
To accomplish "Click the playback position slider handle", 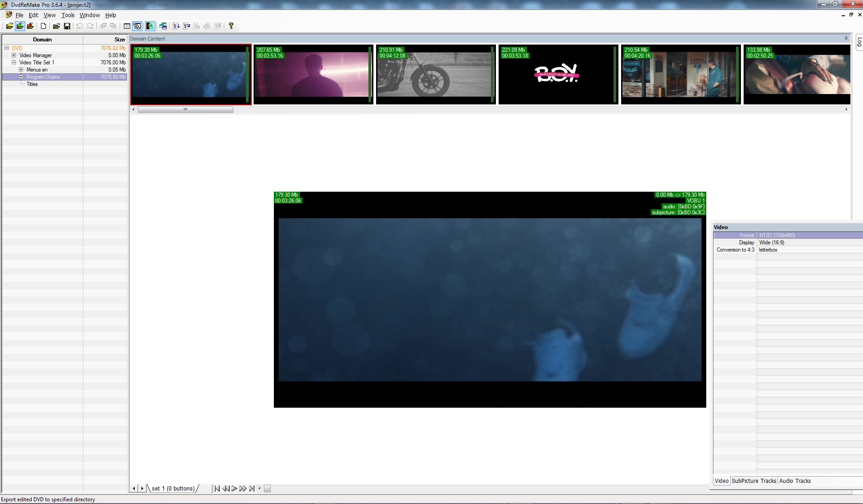I will click(267, 488).
